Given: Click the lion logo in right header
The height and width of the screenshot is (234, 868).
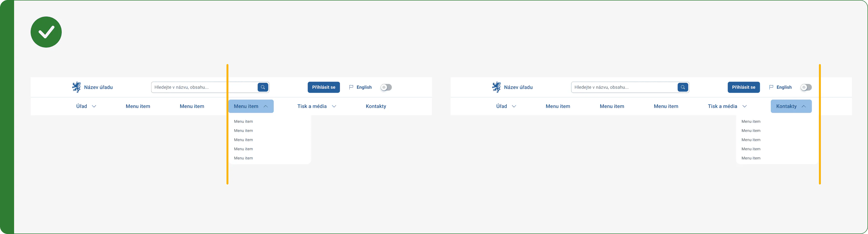Looking at the screenshot, I should pos(496,87).
